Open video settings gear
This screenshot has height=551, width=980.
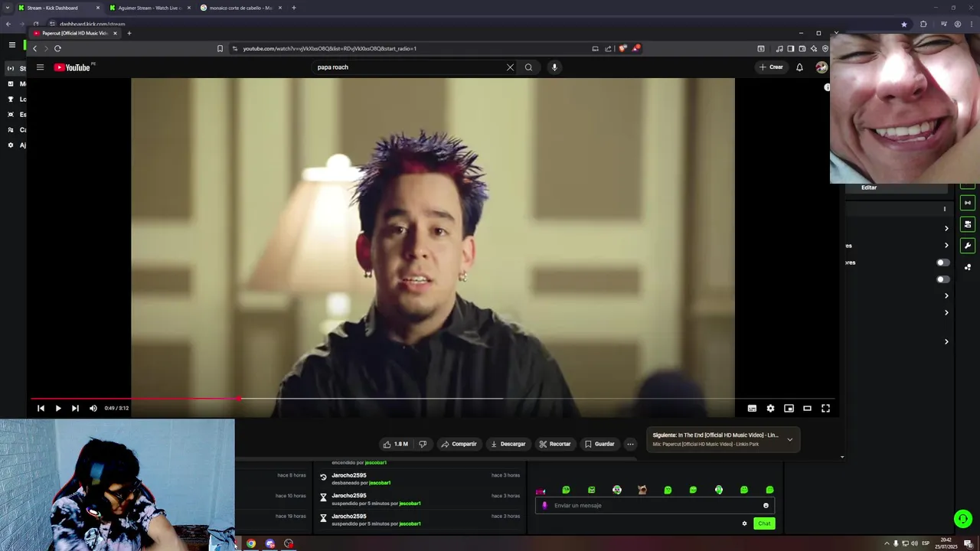tap(770, 408)
